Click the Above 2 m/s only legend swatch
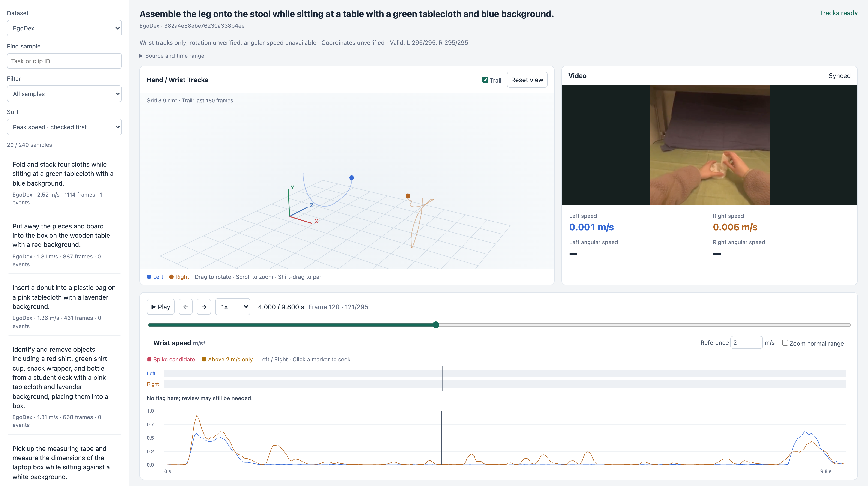Image resolution: width=868 pixels, height=486 pixels. [204, 359]
